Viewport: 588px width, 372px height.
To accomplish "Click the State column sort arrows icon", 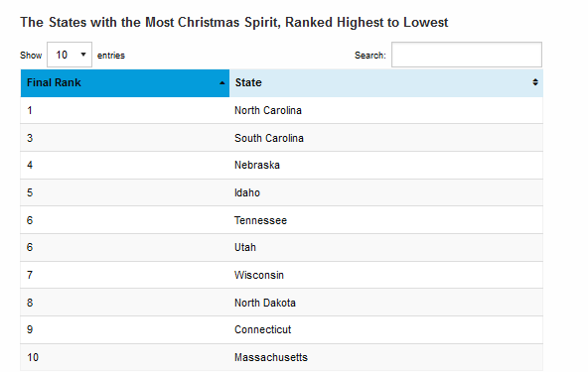I will click(x=535, y=82).
